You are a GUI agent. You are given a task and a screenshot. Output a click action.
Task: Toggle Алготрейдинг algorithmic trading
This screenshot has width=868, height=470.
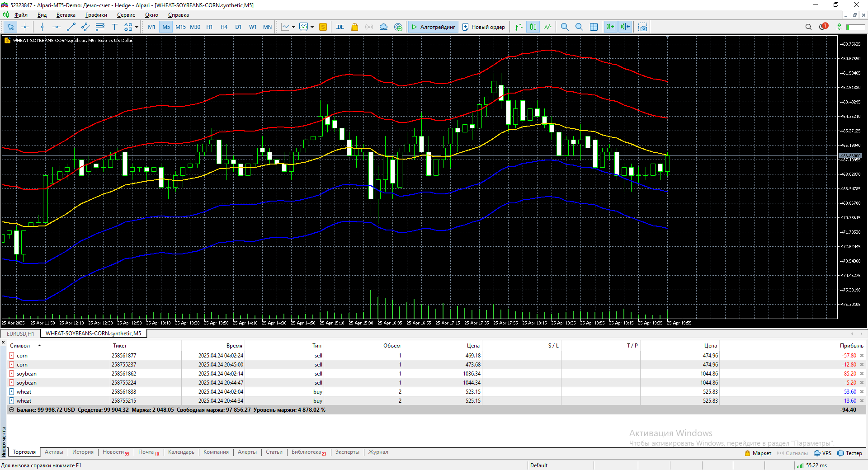click(x=433, y=27)
